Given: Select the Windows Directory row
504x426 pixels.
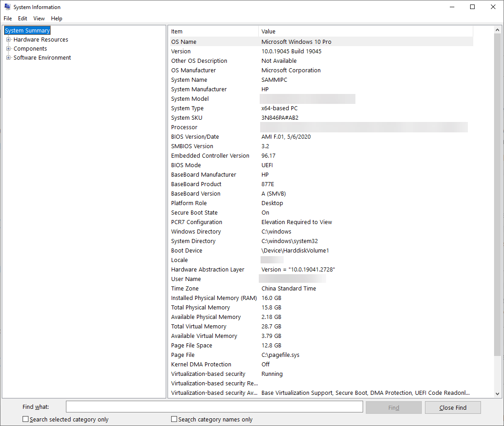Looking at the screenshot, I should tap(322, 231).
